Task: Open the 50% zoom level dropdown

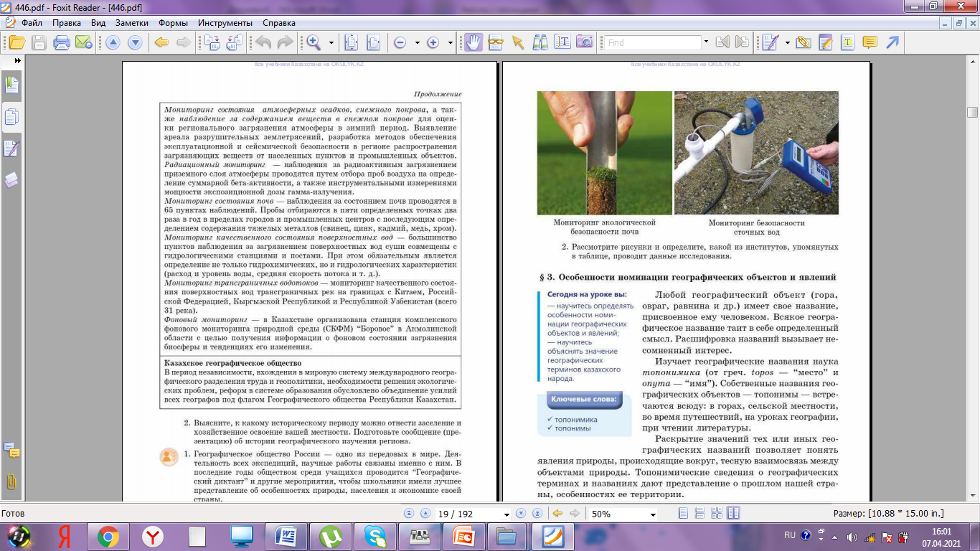Action: click(653, 514)
